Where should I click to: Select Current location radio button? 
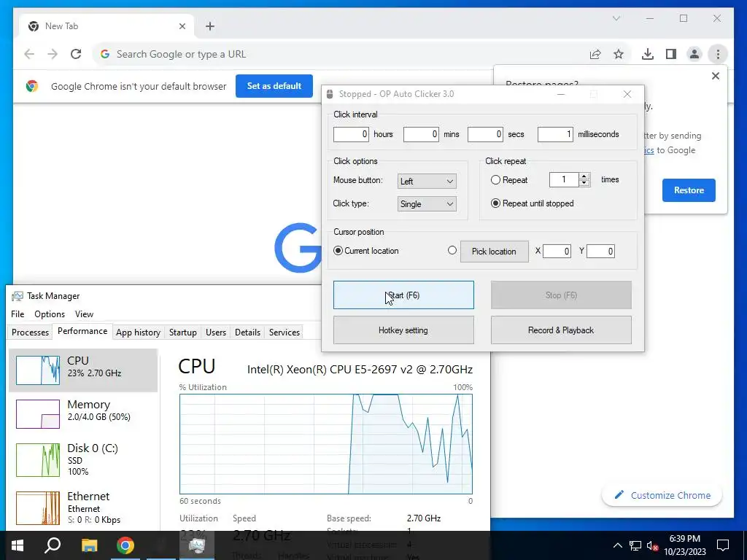point(338,251)
